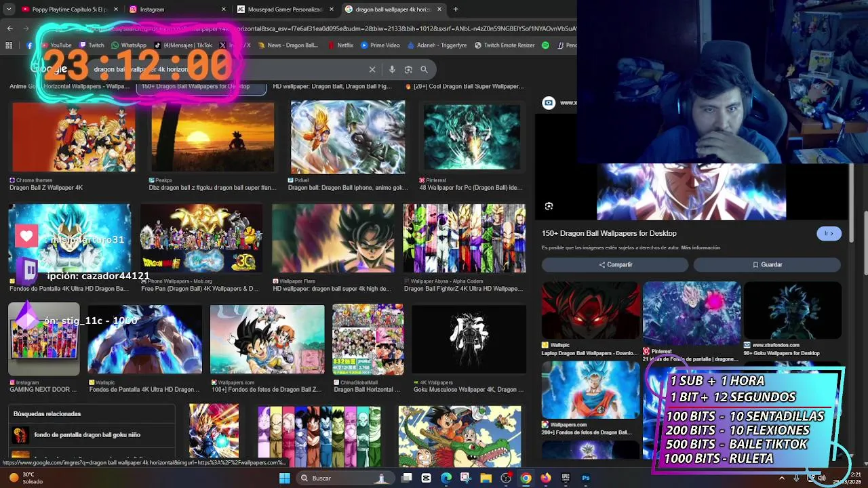The image size is (868, 488).
Task: Open Task View from the taskbar
Action: tap(406, 479)
